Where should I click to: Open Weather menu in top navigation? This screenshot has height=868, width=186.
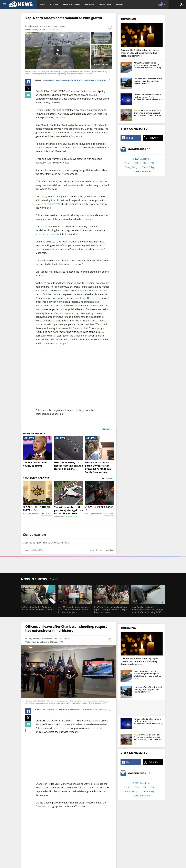(x=54, y=4)
